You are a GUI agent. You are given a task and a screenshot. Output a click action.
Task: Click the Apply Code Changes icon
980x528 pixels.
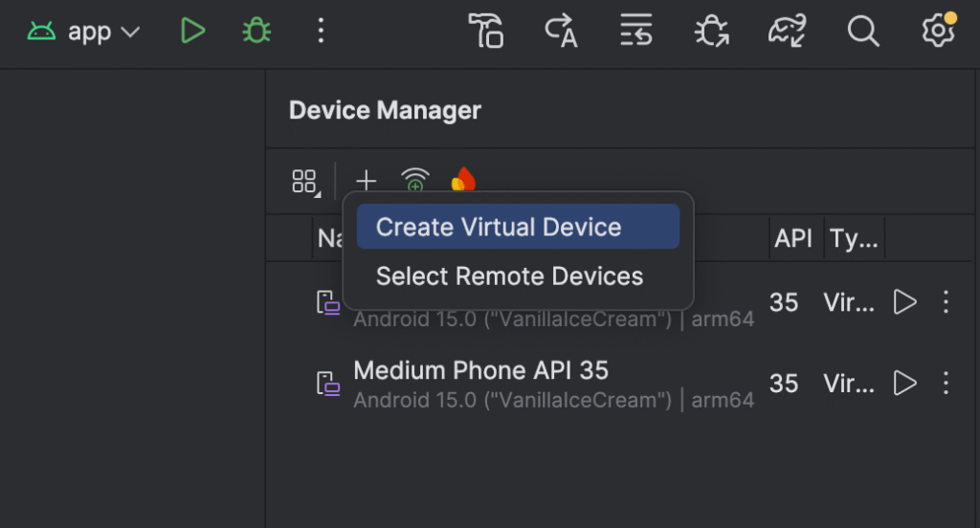(x=635, y=32)
